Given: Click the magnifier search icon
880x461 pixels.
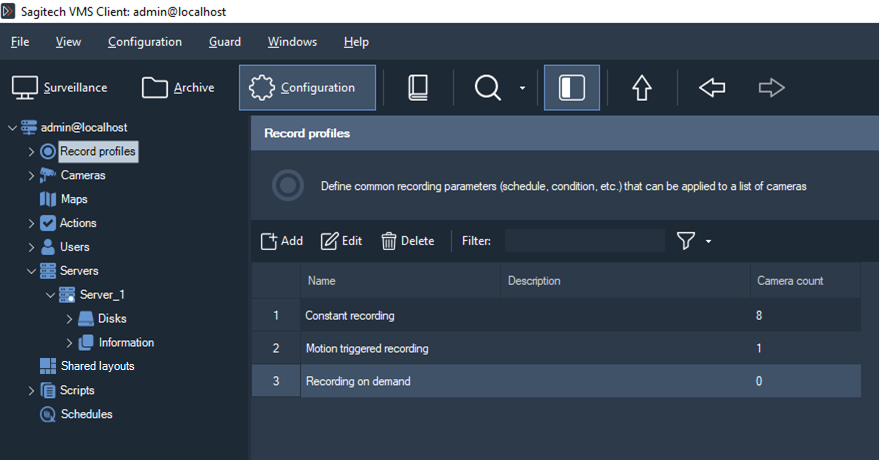Looking at the screenshot, I should pyautogui.click(x=487, y=88).
